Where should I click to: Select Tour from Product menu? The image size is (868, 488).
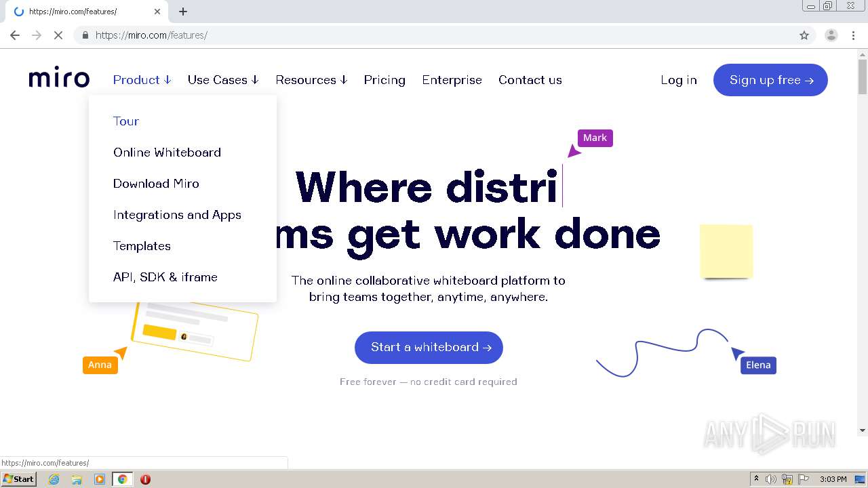pos(126,121)
